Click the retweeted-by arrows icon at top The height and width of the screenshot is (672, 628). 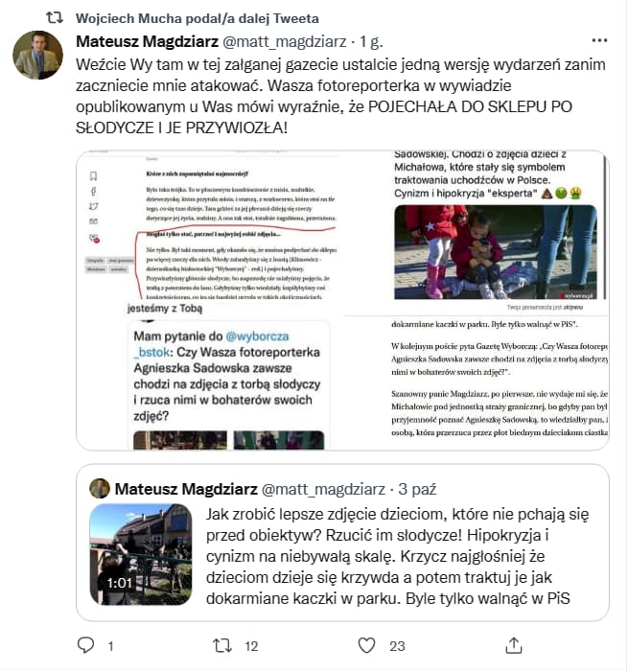(x=55, y=17)
